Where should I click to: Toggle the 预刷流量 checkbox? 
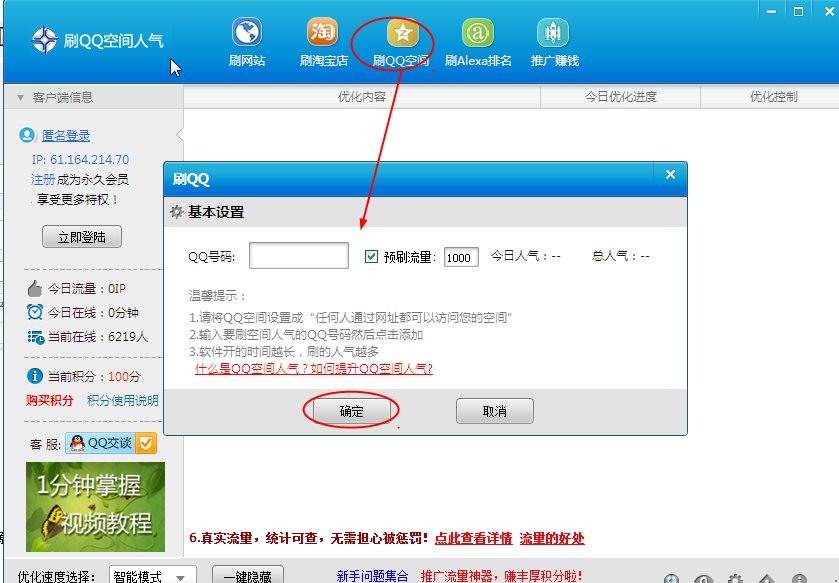(x=371, y=257)
